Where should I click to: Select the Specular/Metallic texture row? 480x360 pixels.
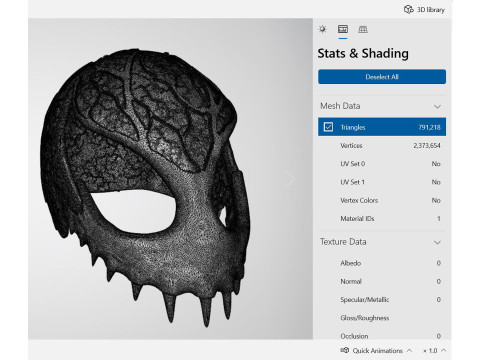tap(382, 300)
